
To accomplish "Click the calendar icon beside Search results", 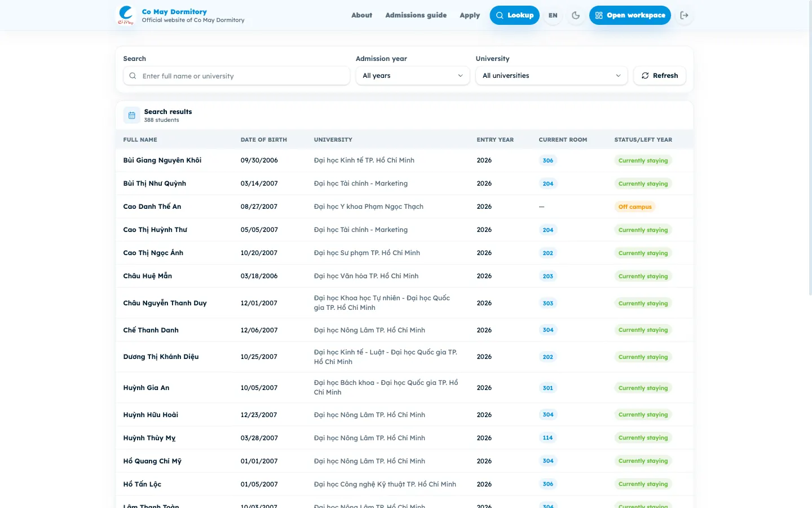I will coord(131,115).
